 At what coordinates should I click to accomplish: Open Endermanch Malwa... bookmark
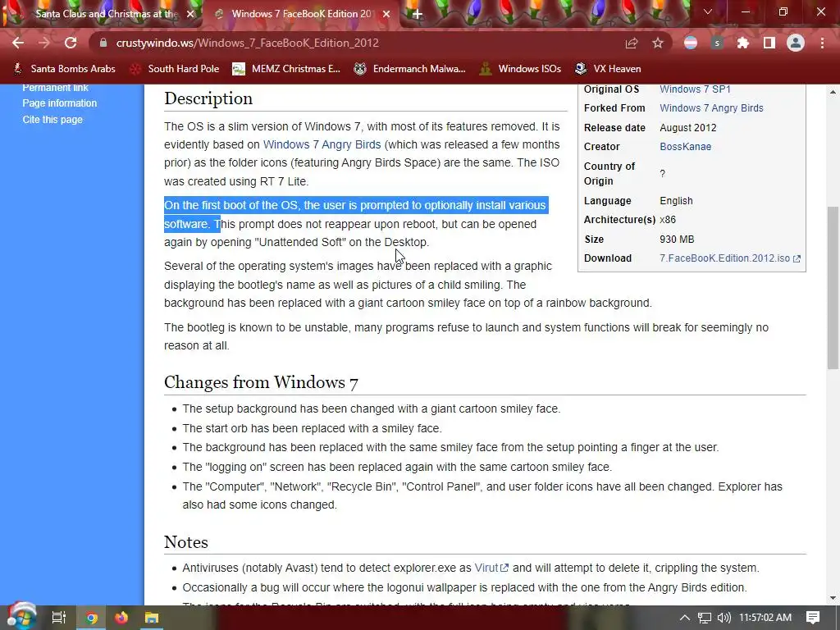click(409, 69)
